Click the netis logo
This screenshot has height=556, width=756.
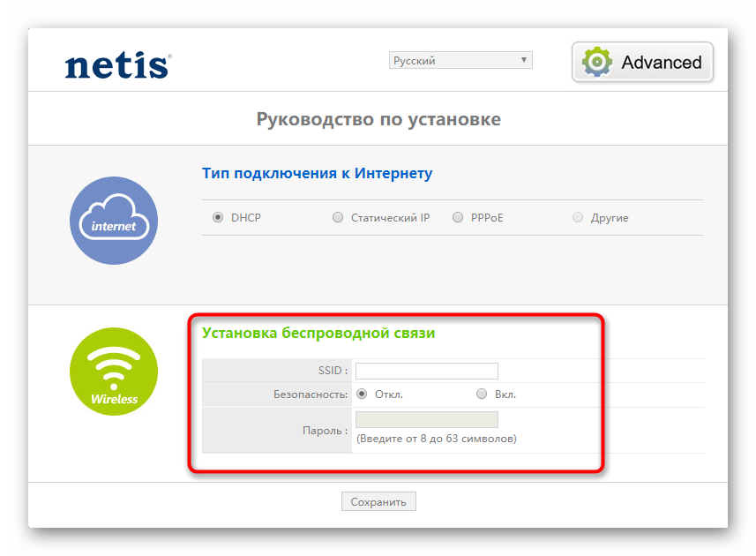tap(118, 64)
